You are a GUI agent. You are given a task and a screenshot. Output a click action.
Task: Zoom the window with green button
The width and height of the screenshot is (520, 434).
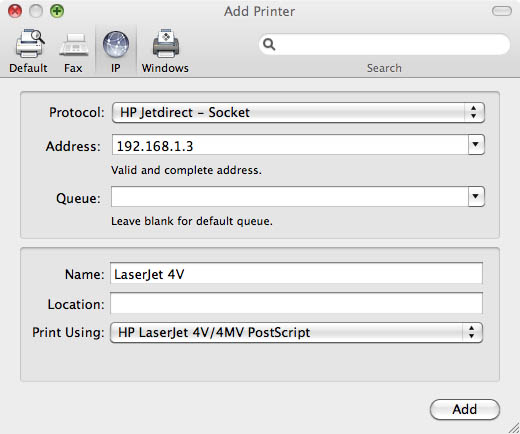[x=57, y=11]
